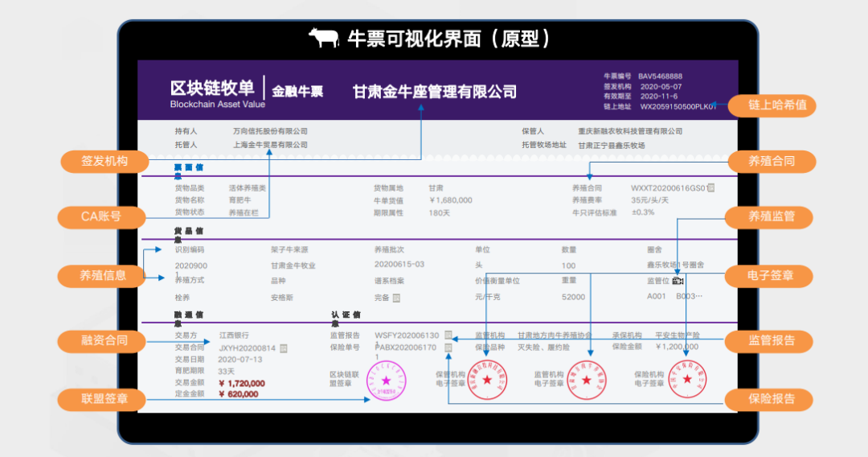The image size is (868, 457).
Task: Select the chain address WX2059150500PLK01
Action: coord(678,106)
